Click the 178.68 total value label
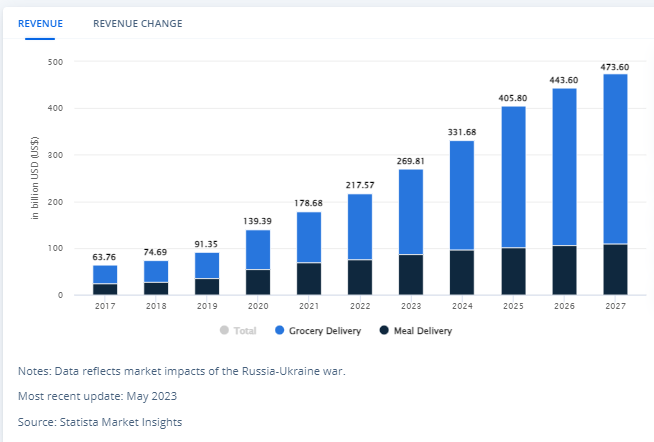The width and height of the screenshot is (654, 442). (x=308, y=203)
